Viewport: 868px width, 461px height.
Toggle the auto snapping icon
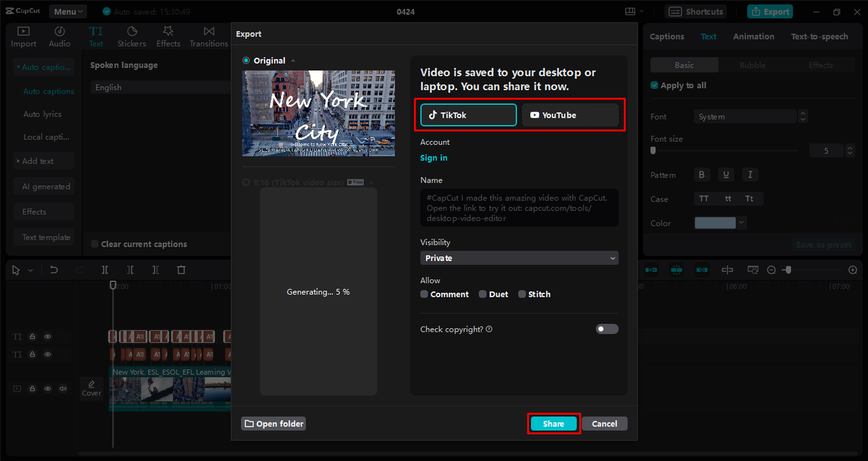677,270
